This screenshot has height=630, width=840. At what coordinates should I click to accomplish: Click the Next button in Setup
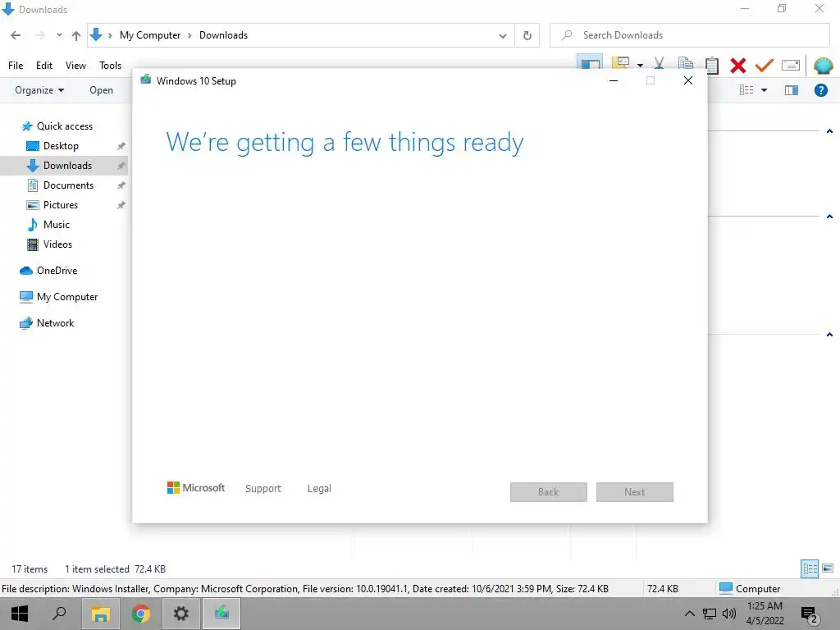(x=634, y=492)
